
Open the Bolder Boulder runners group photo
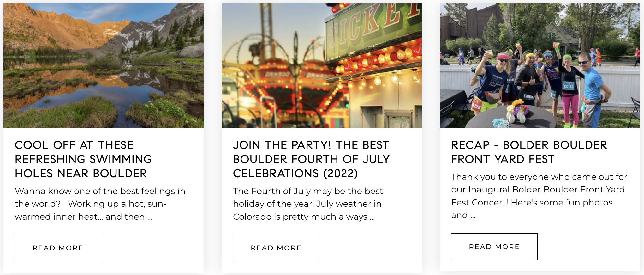[x=540, y=65]
